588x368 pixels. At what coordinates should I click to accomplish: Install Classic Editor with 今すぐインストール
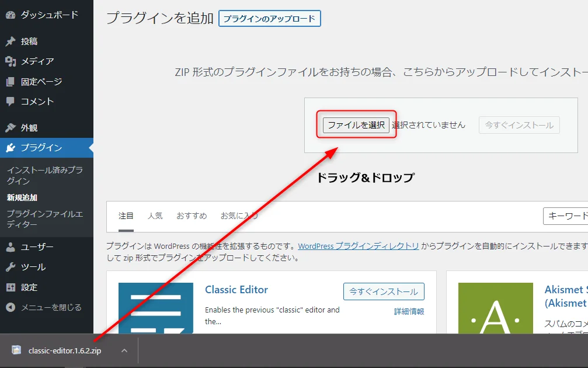384,291
